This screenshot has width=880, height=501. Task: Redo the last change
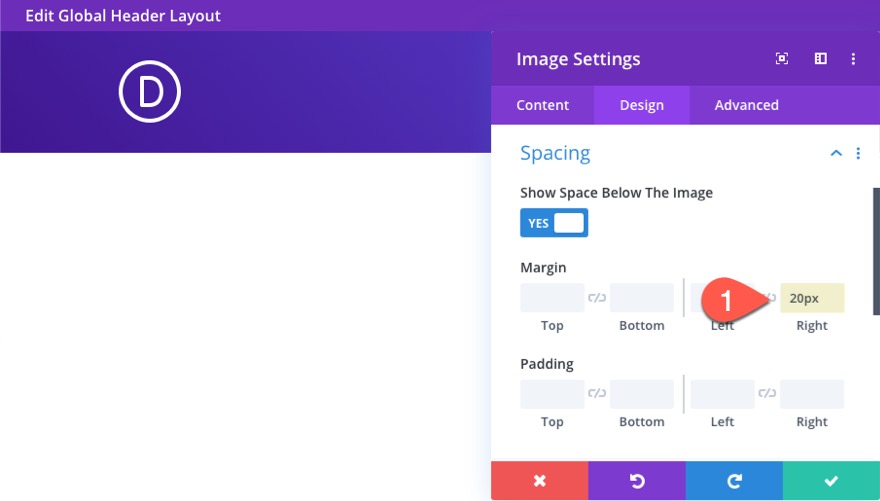tap(734, 481)
